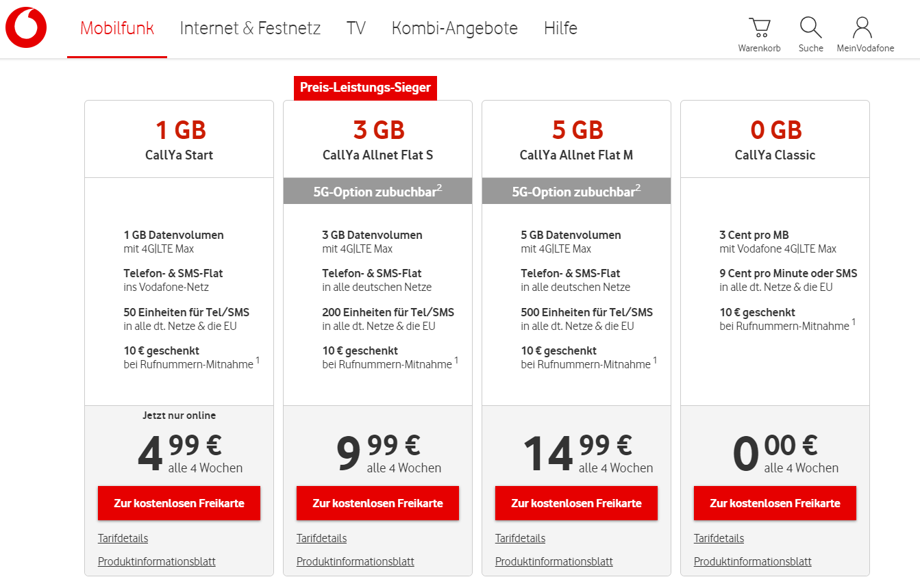Order the free card for CallYa Classic

775,503
